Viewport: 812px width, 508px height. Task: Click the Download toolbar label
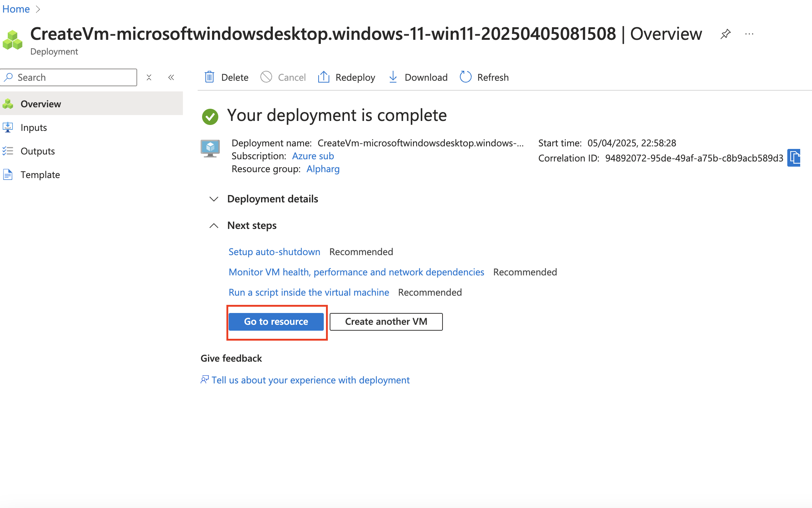426,77
